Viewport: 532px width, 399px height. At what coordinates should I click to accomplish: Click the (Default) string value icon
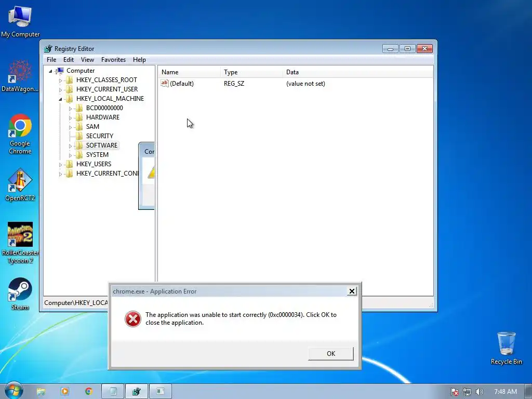[165, 83]
